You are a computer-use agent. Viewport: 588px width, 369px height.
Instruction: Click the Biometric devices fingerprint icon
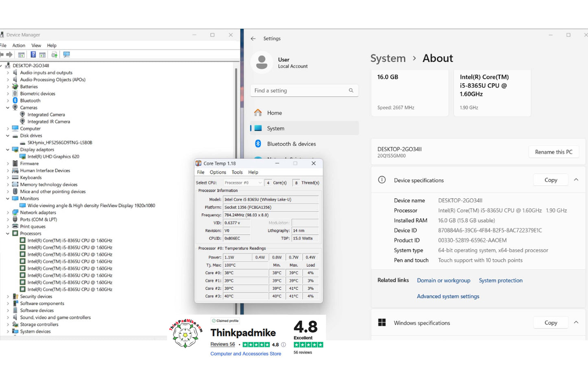tap(15, 93)
